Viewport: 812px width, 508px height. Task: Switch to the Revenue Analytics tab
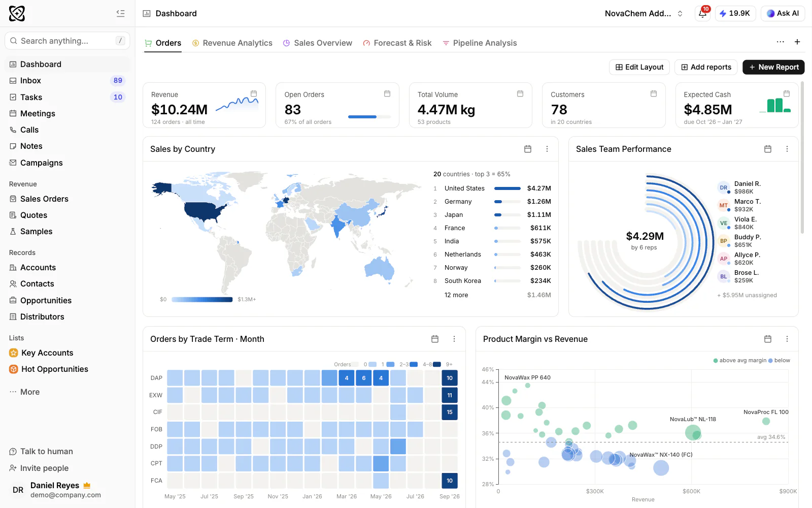coord(232,43)
